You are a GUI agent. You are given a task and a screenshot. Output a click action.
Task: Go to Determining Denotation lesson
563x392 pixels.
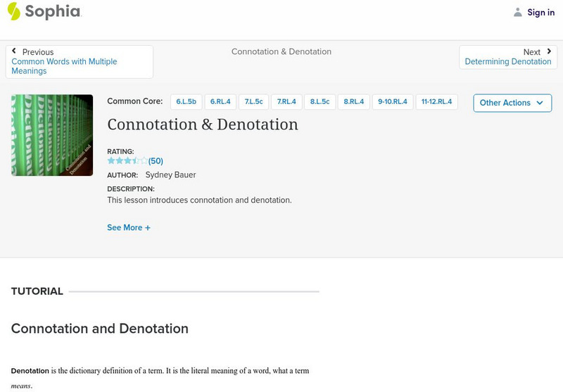507,62
